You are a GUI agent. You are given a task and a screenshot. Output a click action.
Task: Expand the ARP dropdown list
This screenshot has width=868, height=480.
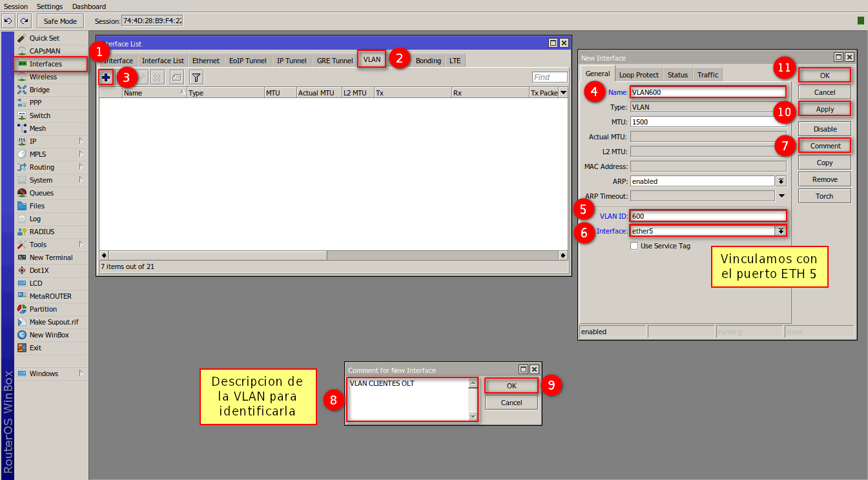click(781, 181)
